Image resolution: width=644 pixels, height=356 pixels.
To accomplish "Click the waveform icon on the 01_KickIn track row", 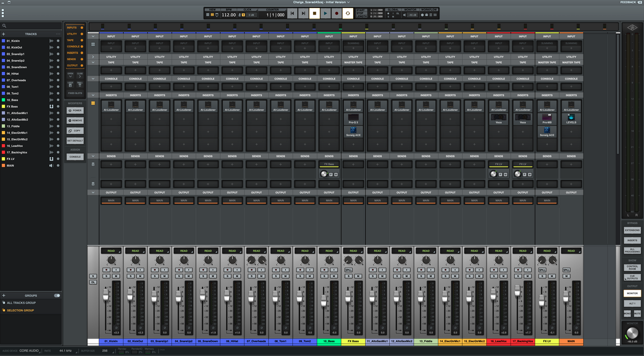I will click(x=51, y=41).
